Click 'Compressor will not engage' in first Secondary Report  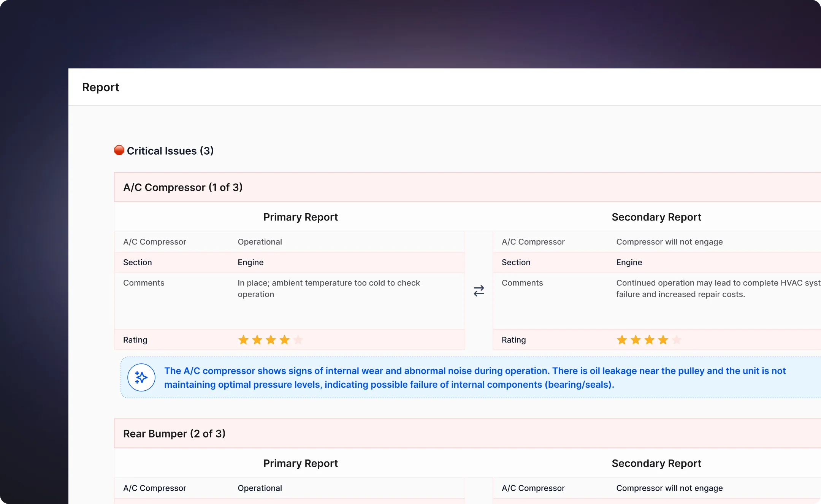(669, 242)
